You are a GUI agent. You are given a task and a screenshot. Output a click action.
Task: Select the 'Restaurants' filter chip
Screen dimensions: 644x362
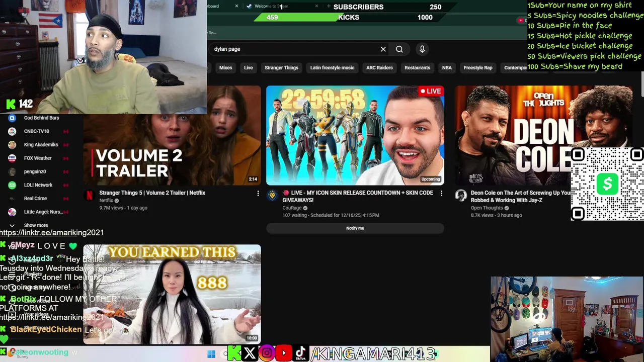(x=418, y=67)
